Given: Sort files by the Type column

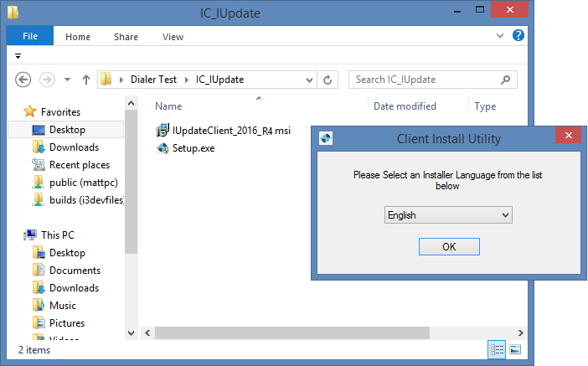Looking at the screenshot, I should 485,106.
